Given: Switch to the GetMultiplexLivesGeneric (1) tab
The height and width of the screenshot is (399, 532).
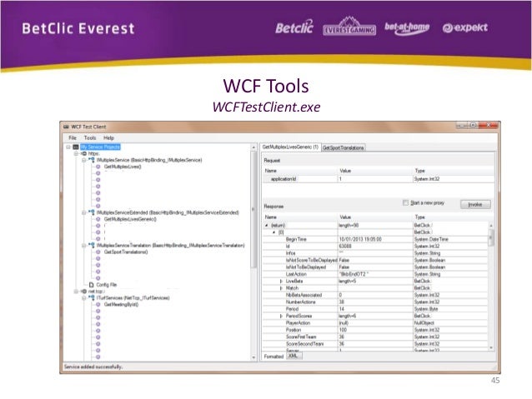Looking at the screenshot, I should point(290,147).
